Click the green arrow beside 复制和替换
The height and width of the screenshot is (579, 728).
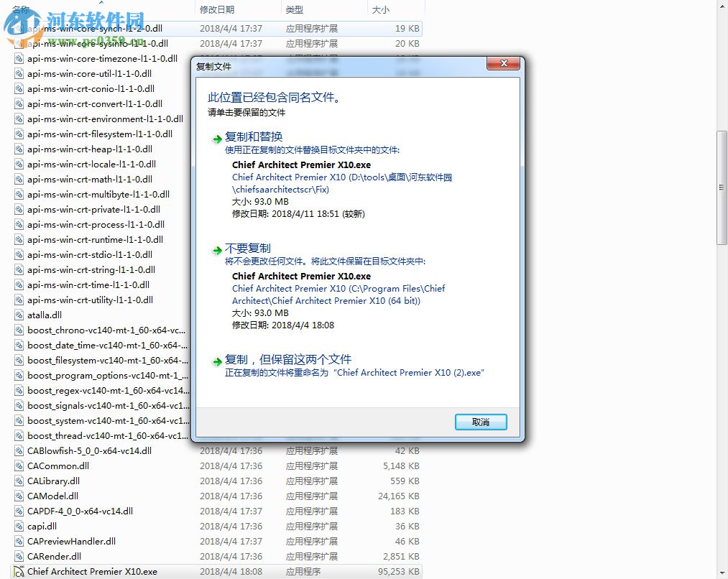[216, 139]
